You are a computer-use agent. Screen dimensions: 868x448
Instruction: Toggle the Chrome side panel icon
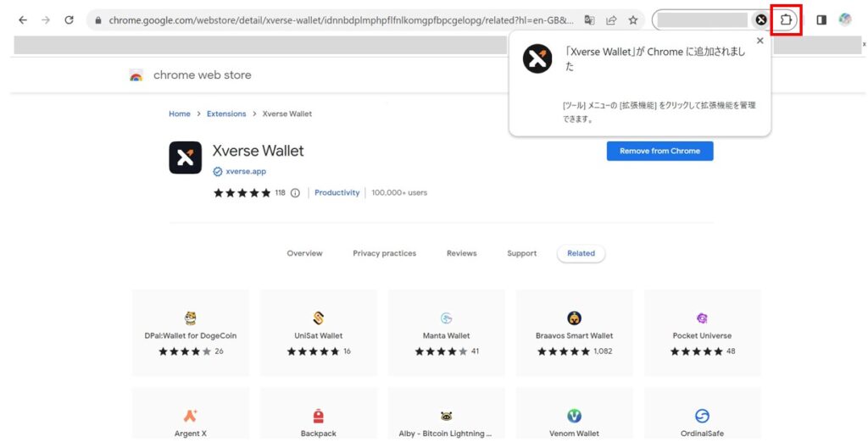click(x=821, y=20)
